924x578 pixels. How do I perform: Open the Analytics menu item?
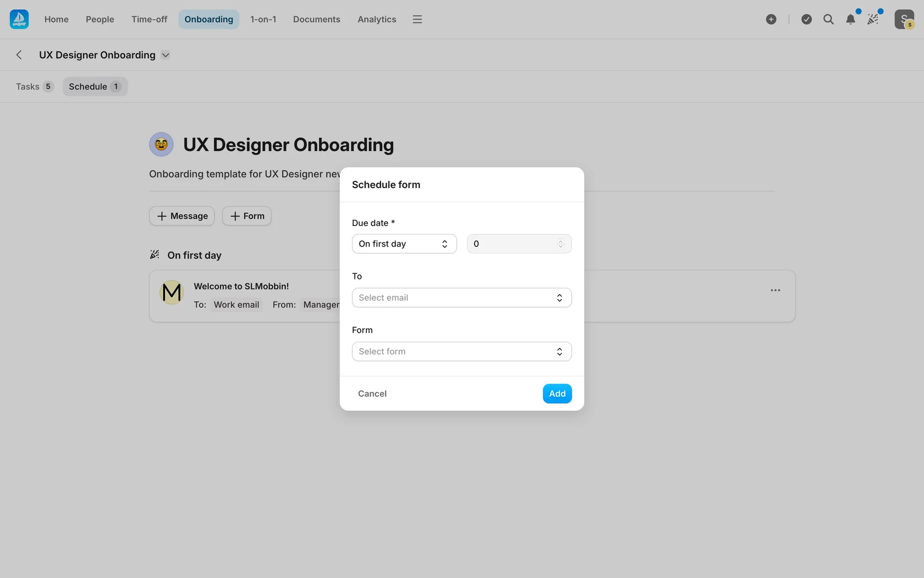(376, 19)
